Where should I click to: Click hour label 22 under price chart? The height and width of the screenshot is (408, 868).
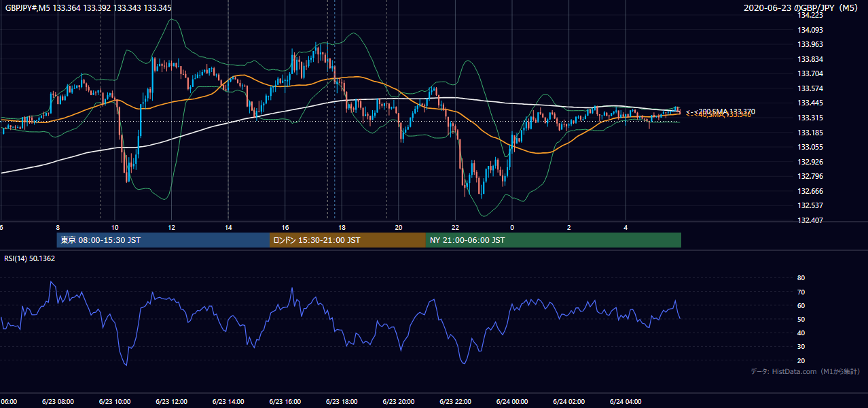(x=456, y=227)
